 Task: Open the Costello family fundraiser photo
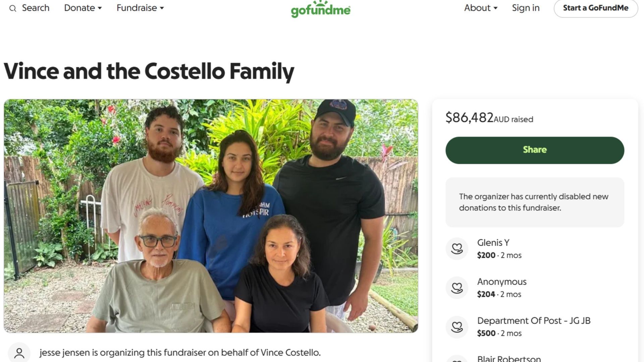click(x=211, y=216)
